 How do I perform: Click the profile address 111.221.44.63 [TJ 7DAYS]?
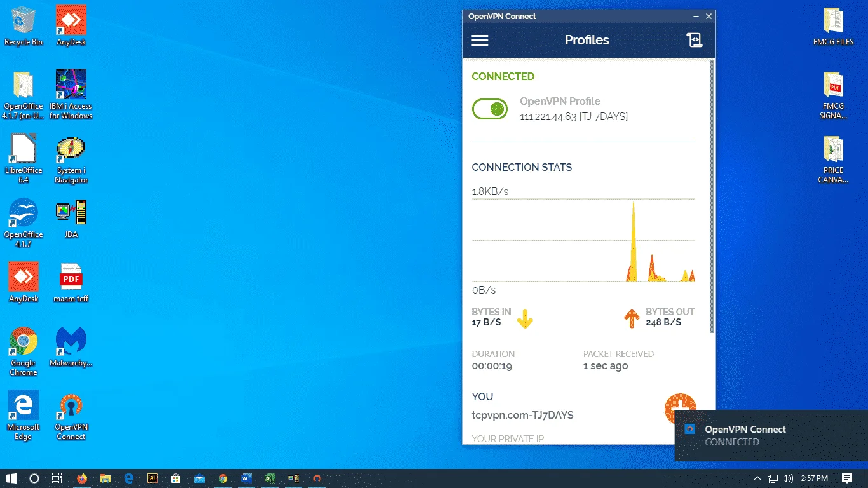pyautogui.click(x=574, y=117)
